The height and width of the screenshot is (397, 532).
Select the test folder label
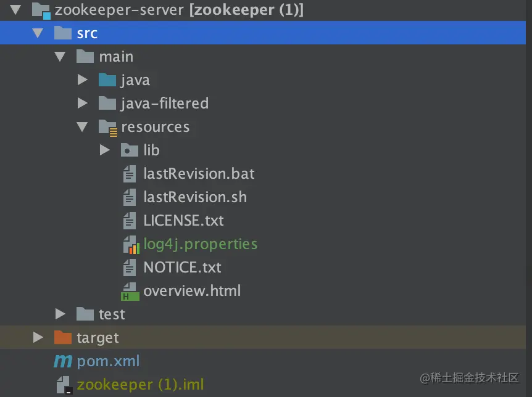[112, 314]
